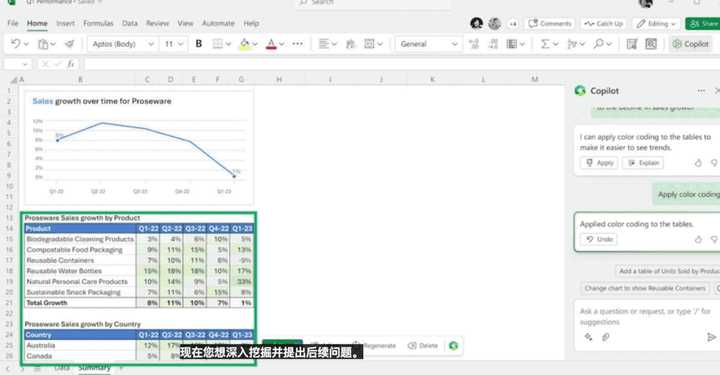Click the formula bar input area
The width and height of the screenshot is (720, 375).
coord(402,64)
